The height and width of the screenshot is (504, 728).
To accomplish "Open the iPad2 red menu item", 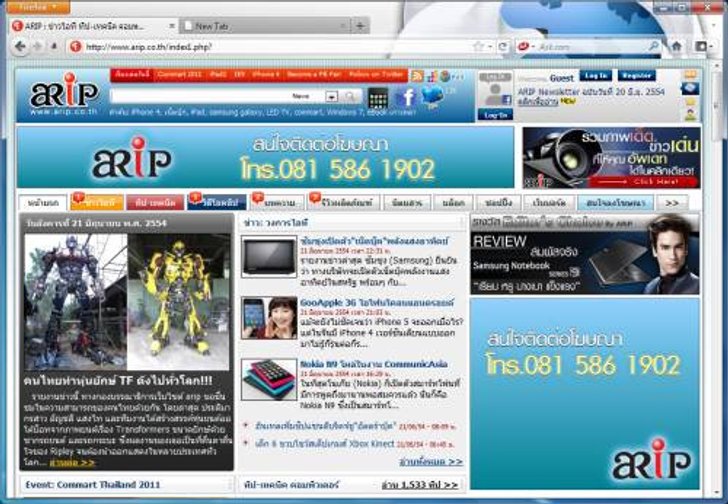I will tap(218, 74).
